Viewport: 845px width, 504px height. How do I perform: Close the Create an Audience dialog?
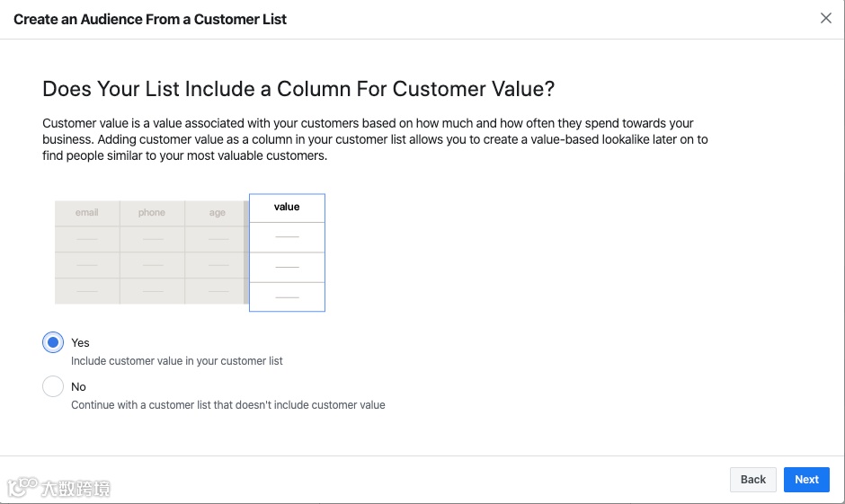pyautogui.click(x=826, y=18)
